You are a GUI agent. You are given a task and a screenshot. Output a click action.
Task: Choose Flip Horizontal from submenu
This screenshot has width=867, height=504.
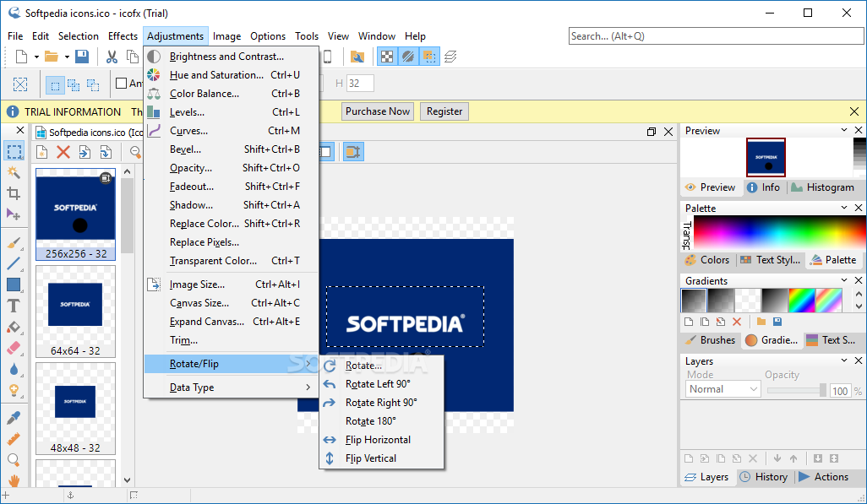pyautogui.click(x=381, y=440)
